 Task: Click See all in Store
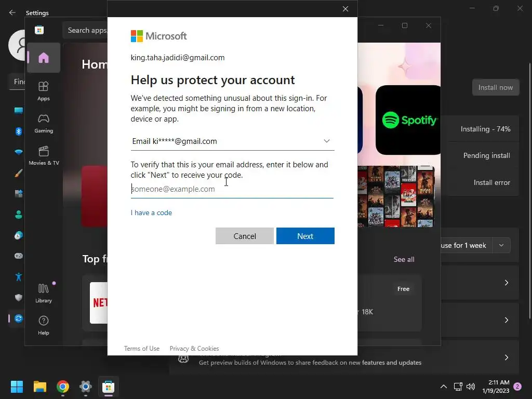click(404, 259)
